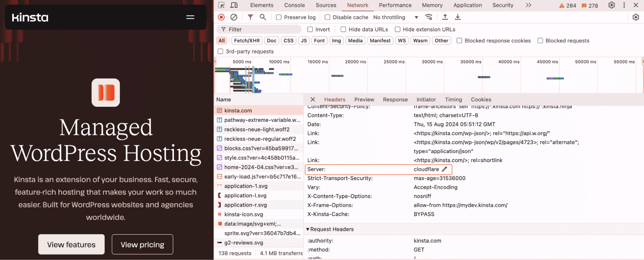Image resolution: width=644 pixels, height=260 pixels.
Task: Clear the network log
Action: 234,17
